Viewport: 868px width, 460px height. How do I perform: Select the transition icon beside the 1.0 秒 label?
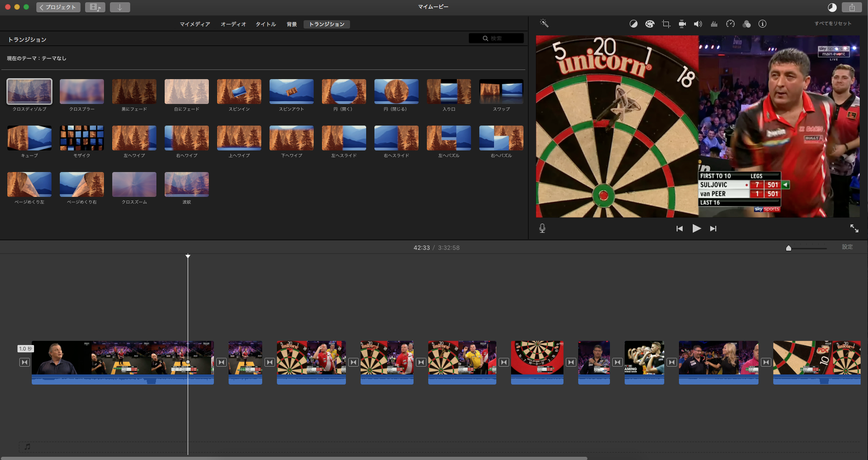click(x=25, y=362)
